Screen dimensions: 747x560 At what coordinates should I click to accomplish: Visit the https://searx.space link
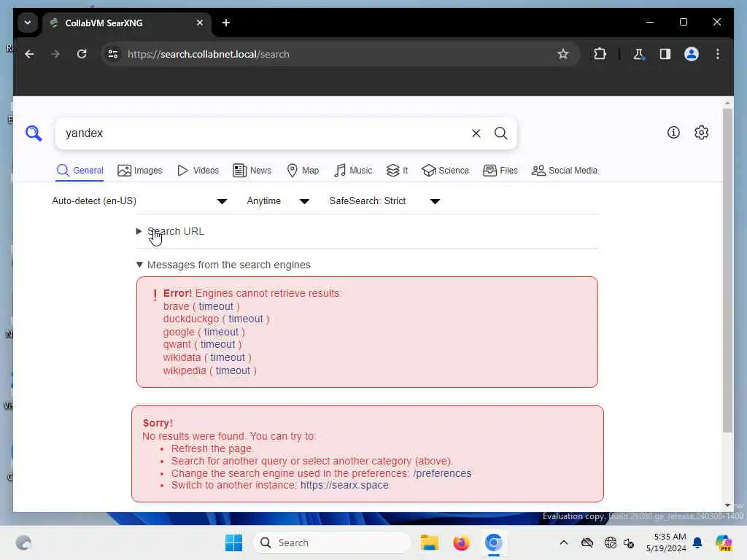click(x=344, y=485)
